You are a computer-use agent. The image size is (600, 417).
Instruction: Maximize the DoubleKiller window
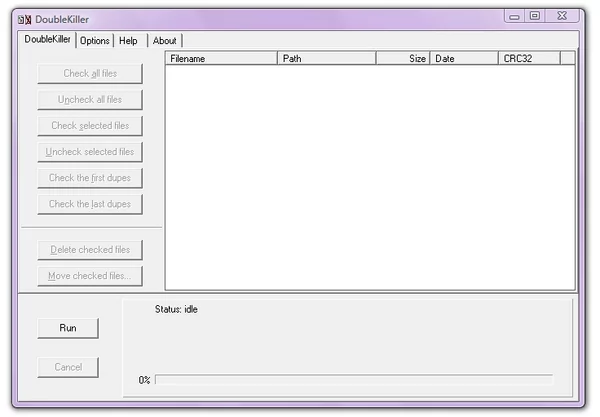pos(535,16)
